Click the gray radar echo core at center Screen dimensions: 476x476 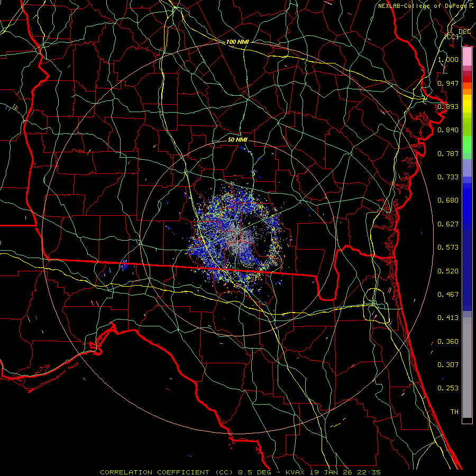pos(239,240)
